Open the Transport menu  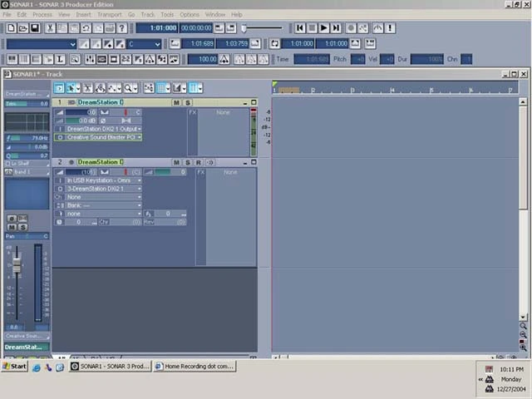point(109,15)
